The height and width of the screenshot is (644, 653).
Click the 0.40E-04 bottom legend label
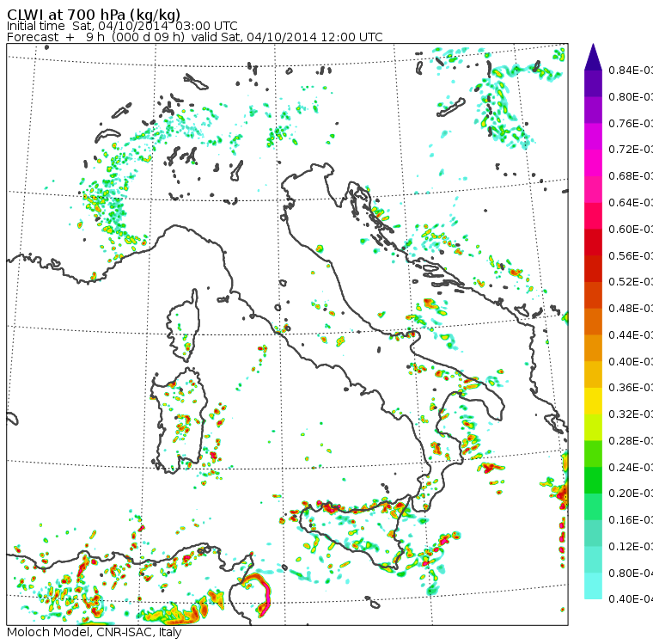(x=631, y=599)
